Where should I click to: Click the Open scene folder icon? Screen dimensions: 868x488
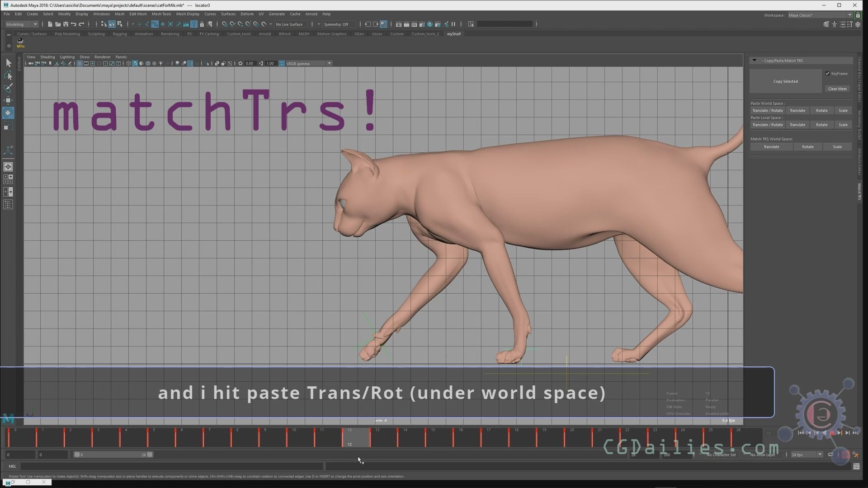(58, 24)
